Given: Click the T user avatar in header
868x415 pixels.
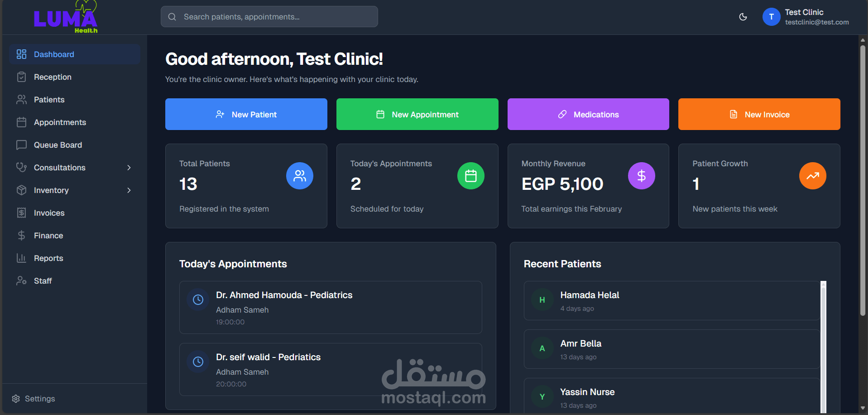Looking at the screenshot, I should pyautogui.click(x=772, y=17).
